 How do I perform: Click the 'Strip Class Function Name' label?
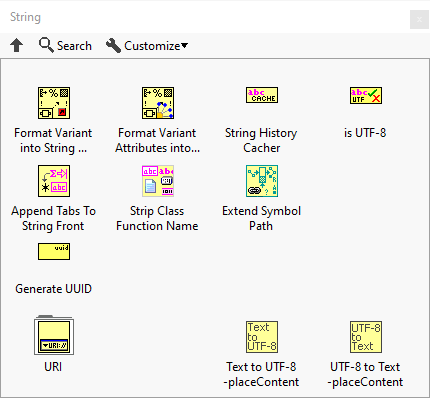157,218
